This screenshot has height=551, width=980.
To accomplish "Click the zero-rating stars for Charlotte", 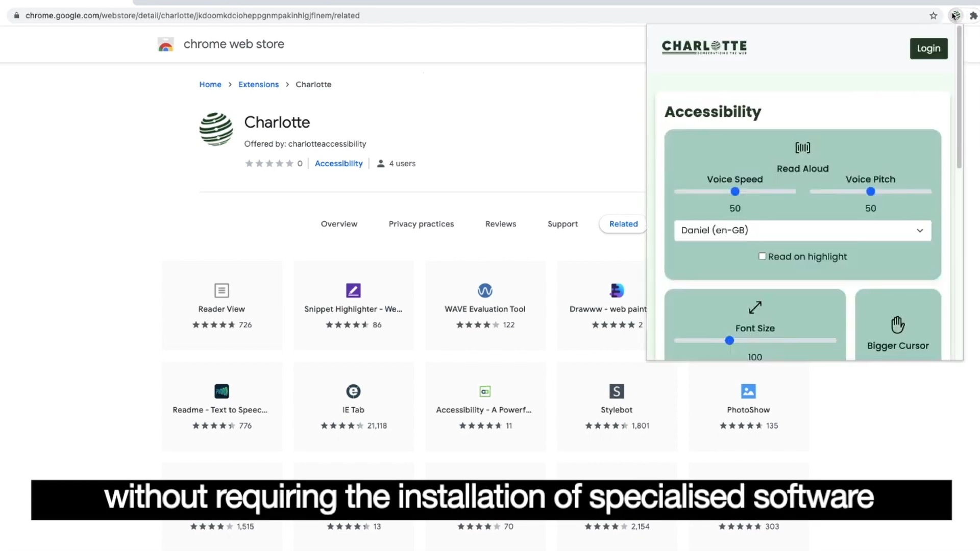I will click(269, 163).
